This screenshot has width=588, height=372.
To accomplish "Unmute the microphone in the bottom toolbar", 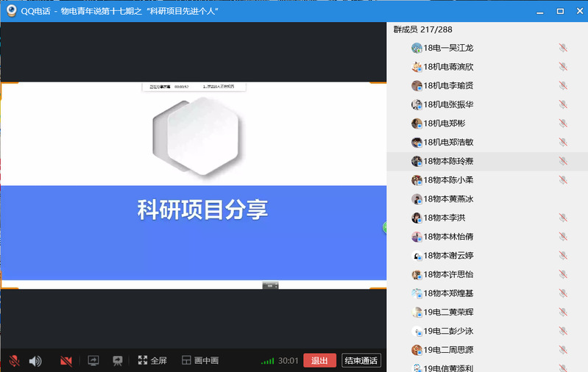I will [x=13, y=361].
